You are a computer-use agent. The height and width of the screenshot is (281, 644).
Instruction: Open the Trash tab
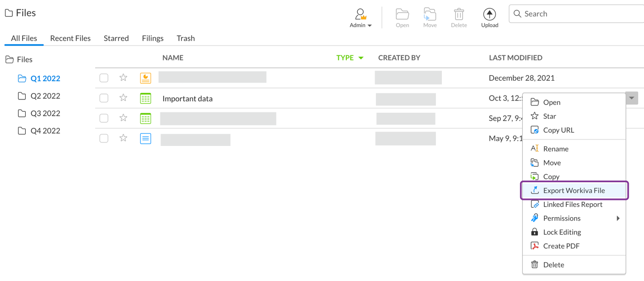coord(186,38)
